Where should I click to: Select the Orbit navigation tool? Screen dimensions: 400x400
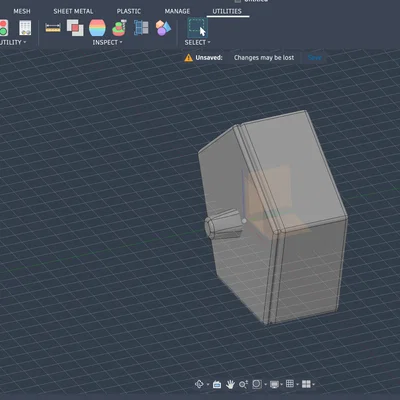tap(199, 384)
